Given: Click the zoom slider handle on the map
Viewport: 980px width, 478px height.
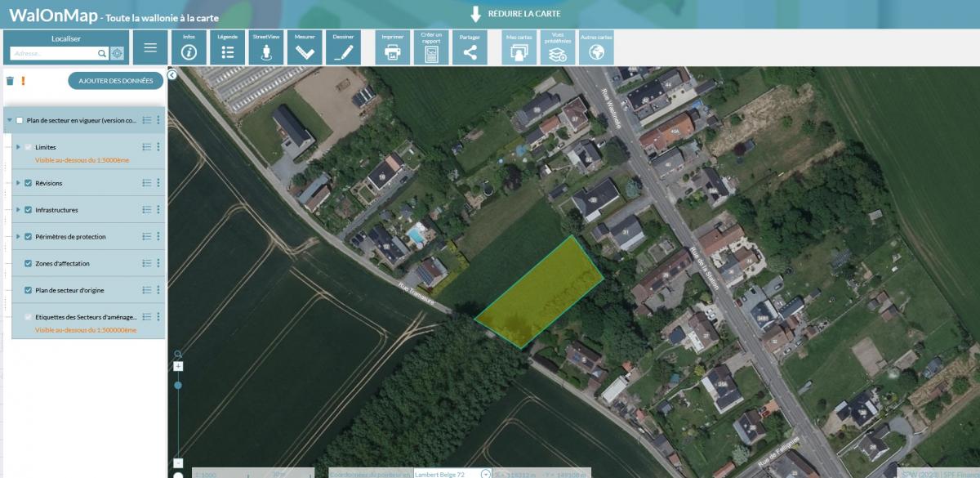Looking at the screenshot, I should point(178,385).
